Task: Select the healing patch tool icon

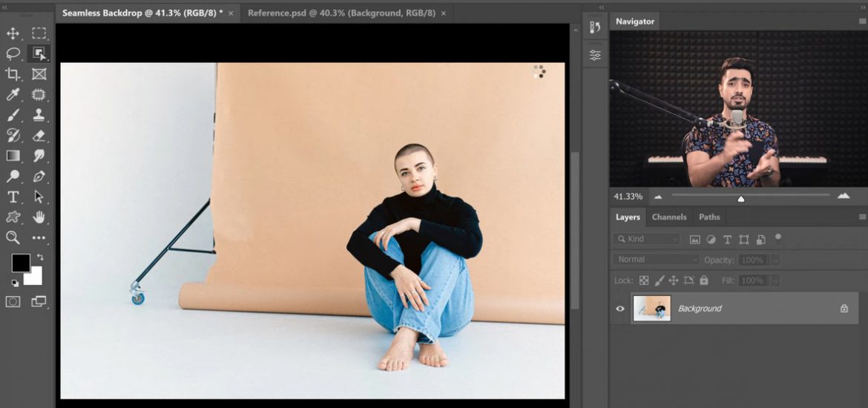Action: pyautogui.click(x=39, y=95)
